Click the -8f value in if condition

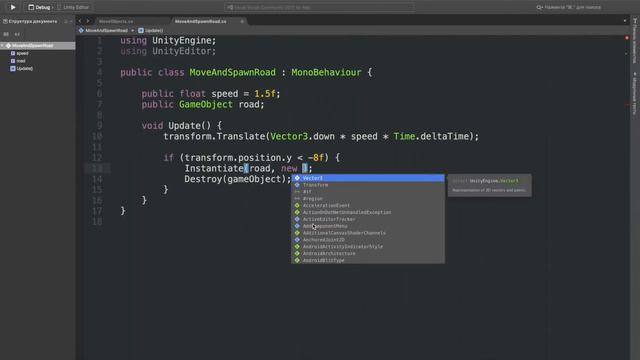[316, 158]
